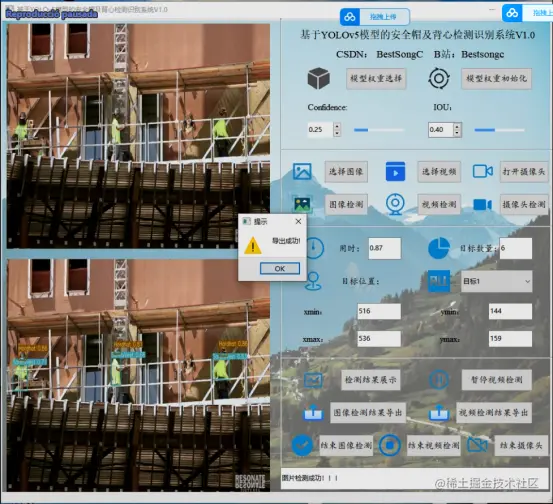553x504 pixels.
Task: Click the 目标数量 field showing 6
Action: (516, 248)
